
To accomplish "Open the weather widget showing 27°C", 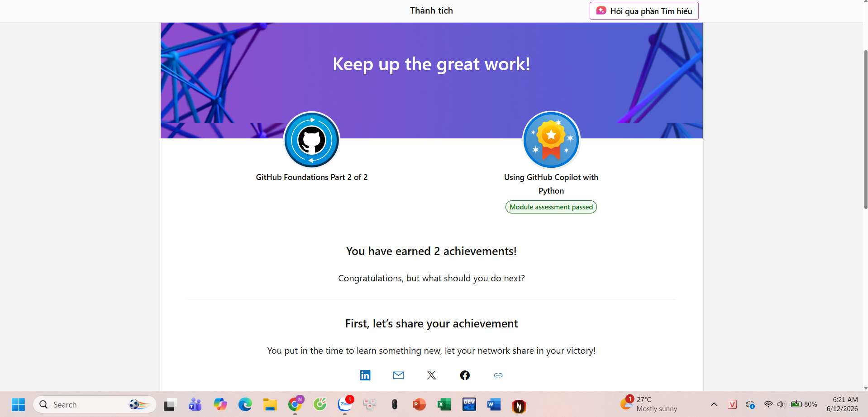I will tap(649, 404).
